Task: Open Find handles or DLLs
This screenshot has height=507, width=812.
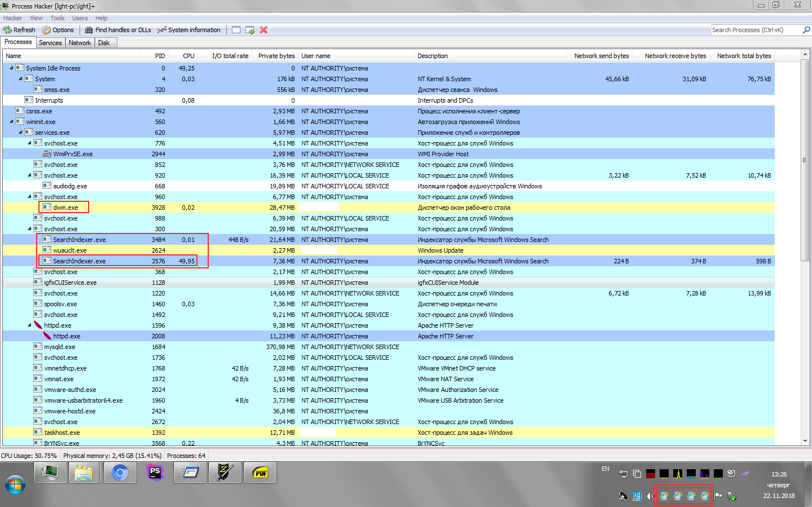Action: 118,30
